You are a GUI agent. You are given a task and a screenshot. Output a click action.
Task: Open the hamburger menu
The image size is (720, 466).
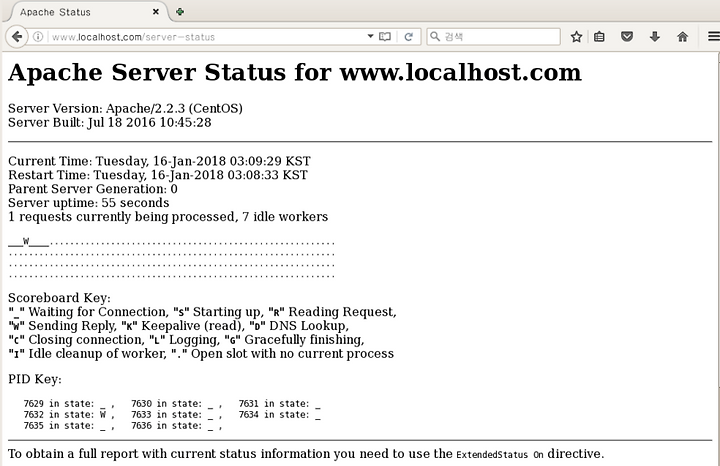(x=714, y=37)
